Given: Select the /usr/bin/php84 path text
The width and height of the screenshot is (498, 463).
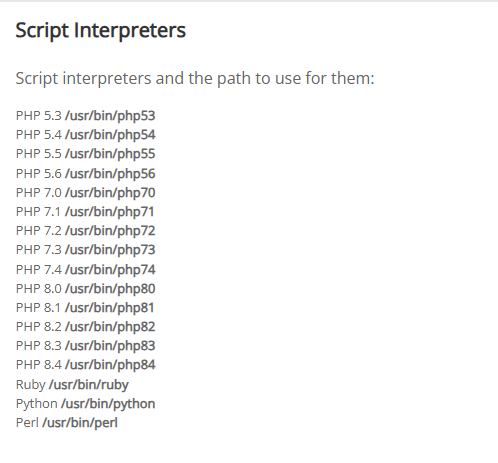Looking at the screenshot, I should 110,365.
